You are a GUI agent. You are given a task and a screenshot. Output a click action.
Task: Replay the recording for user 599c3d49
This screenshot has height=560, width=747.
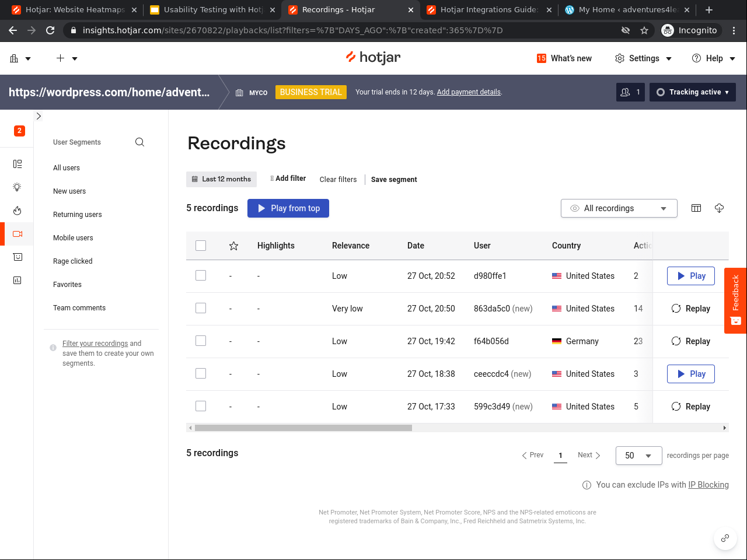click(691, 407)
